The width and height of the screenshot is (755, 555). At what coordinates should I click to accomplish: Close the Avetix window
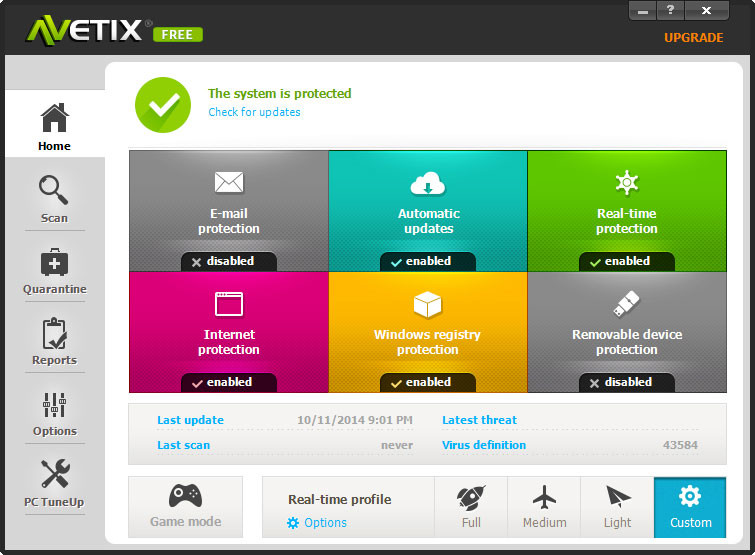[x=706, y=10]
